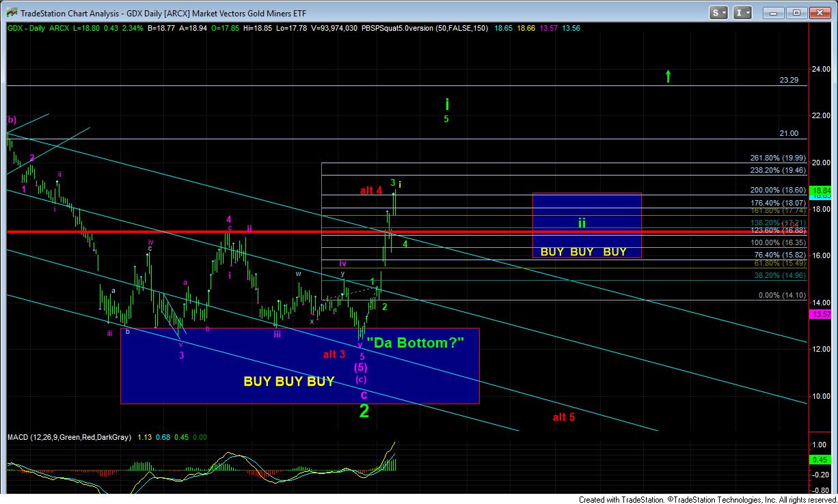
Task: Minimize the Chart Analysis window
Action: pyautogui.click(x=775, y=12)
